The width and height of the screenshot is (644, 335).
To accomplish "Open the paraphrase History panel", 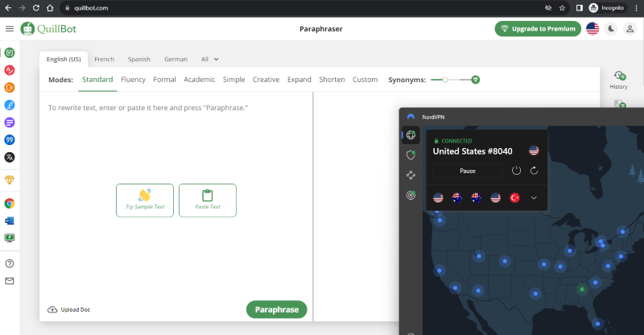I will pyautogui.click(x=618, y=80).
